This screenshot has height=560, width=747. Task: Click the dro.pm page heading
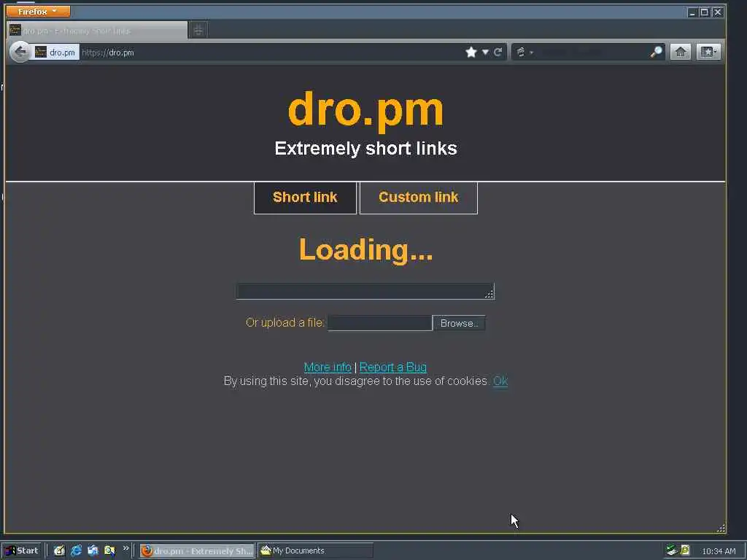click(366, 111)
